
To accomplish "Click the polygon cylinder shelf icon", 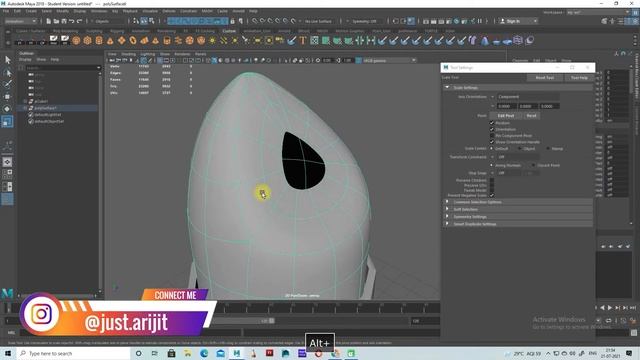I will [99, 40].
